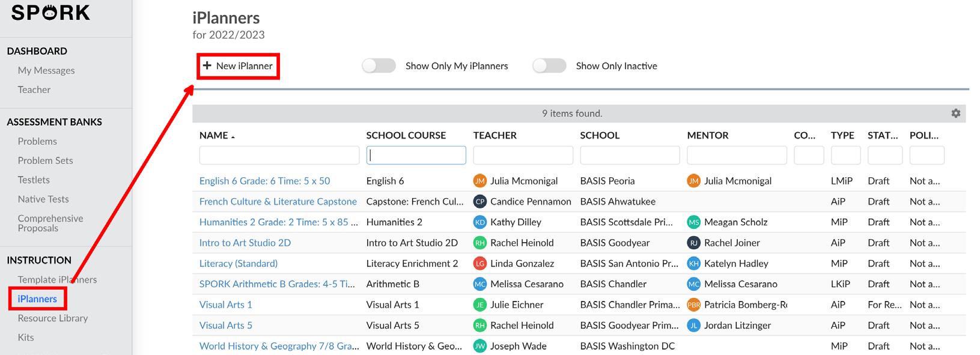Click Jordan Litzinger JL mentor avatar
Viewport: 980px width, 355px height.
693,326
